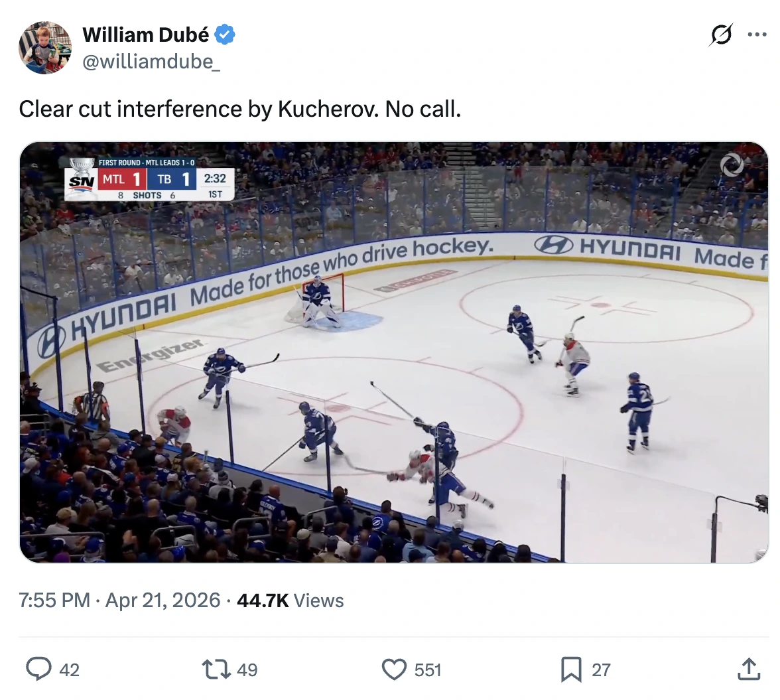Click the @williamdube_ handle

click(151, 62)
